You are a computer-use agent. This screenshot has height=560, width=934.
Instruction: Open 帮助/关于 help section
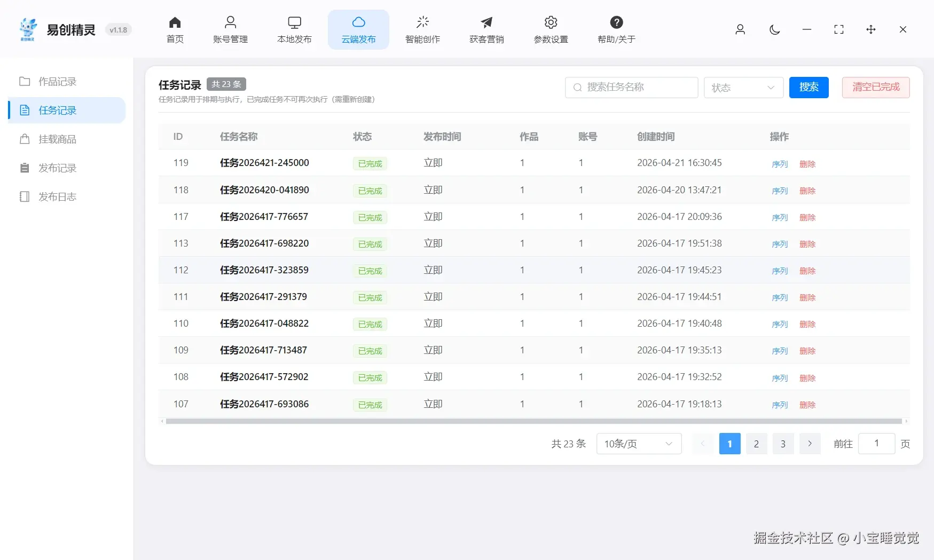pos(616,29)
